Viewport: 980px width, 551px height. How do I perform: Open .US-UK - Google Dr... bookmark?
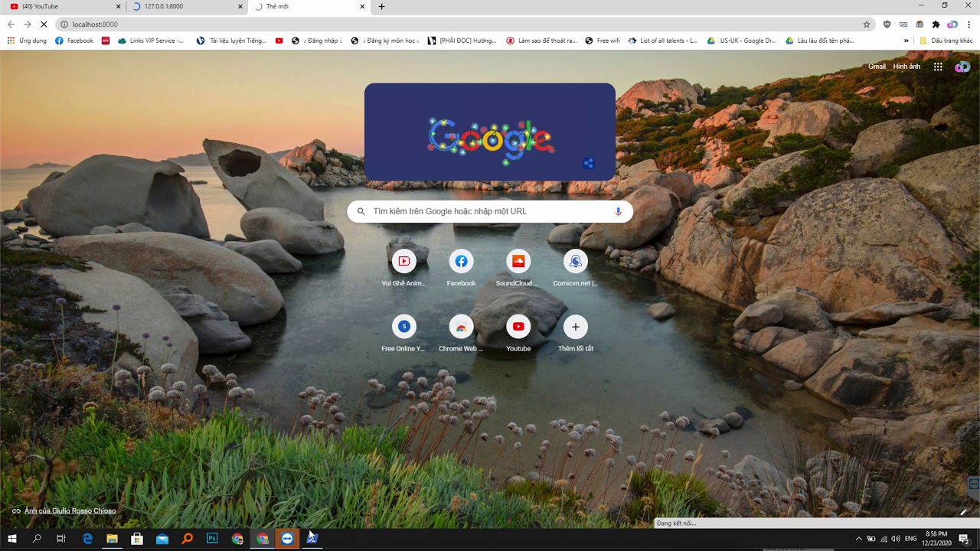[x=741, y=41]
